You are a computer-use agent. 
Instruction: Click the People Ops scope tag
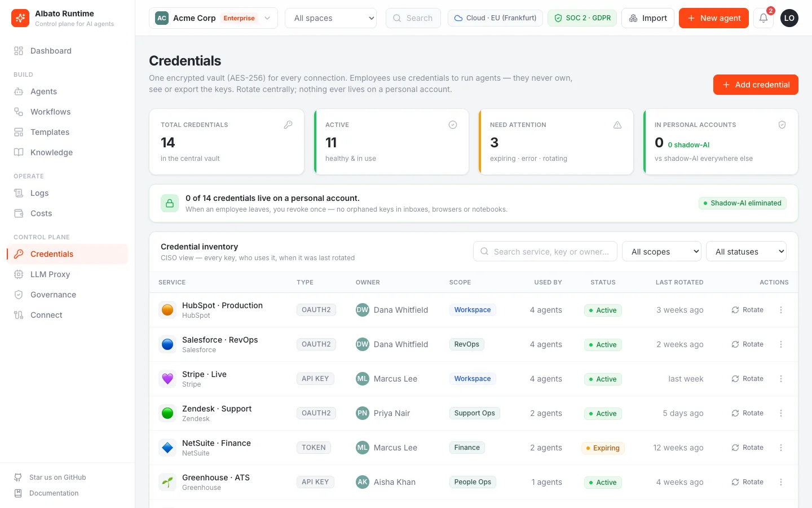[x=473, y=482]
